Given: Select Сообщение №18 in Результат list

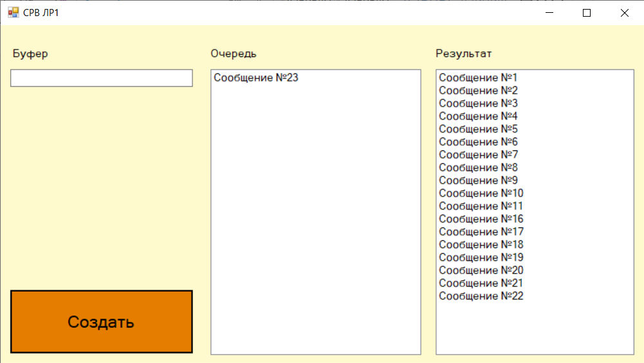Looking at the screenshot, I should tap(535, 244).
